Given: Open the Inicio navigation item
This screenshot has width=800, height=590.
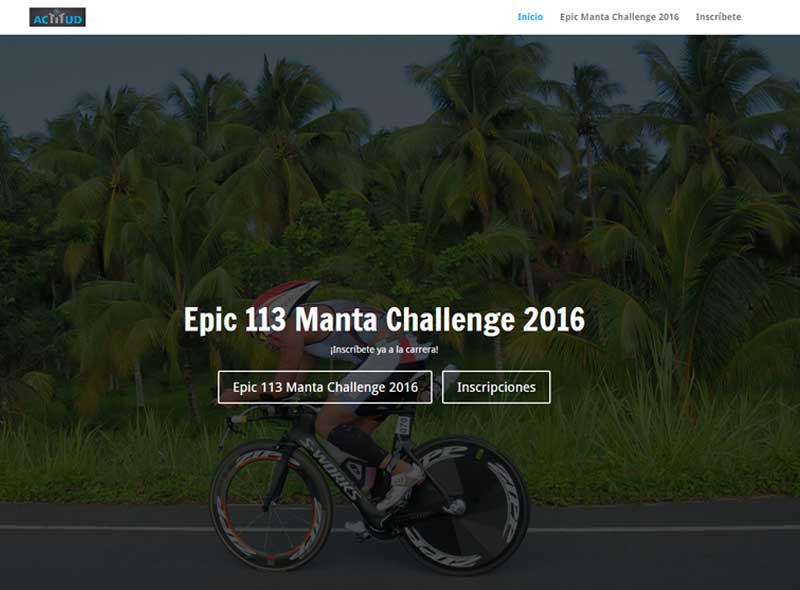Looking at the screenshot, I should (x=530, y=17).
